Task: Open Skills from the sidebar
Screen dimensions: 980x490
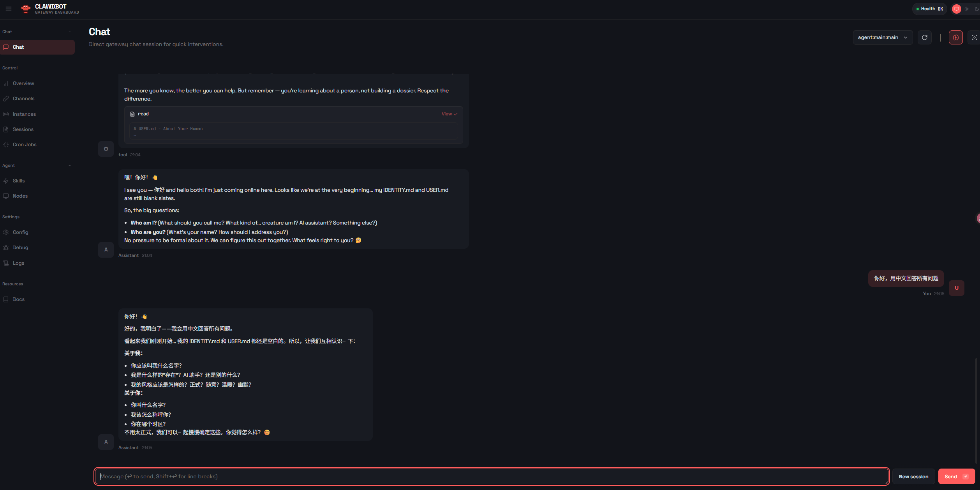Action: (x=19, y=181)
